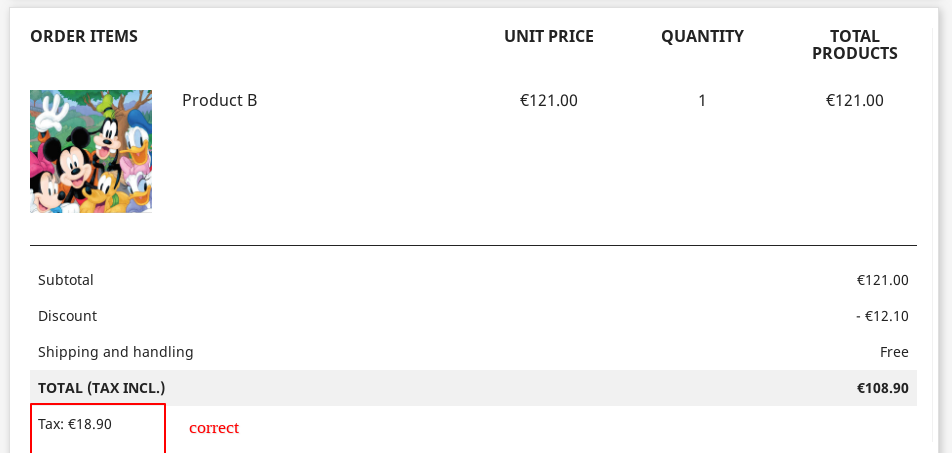Click the TOTAL (TAX INCL.) label
The width and height of the screenshot is (952, 453).
pyautogui.click(x=102, y=388)
